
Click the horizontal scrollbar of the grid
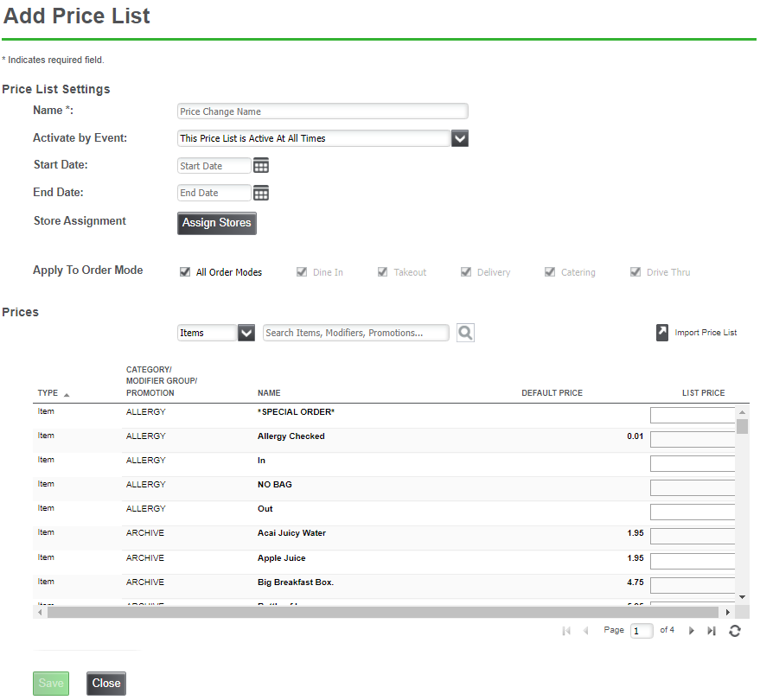[x=380, y=612]
